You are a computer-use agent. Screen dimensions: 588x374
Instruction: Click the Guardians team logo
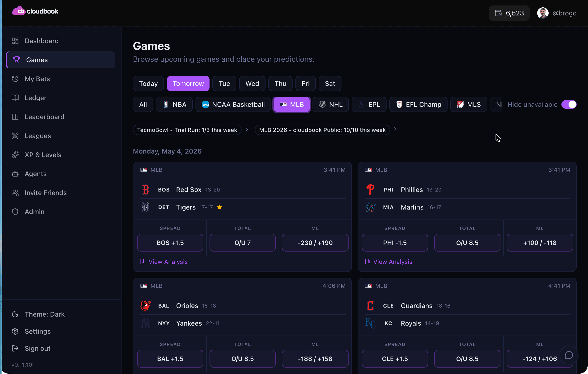370,306
